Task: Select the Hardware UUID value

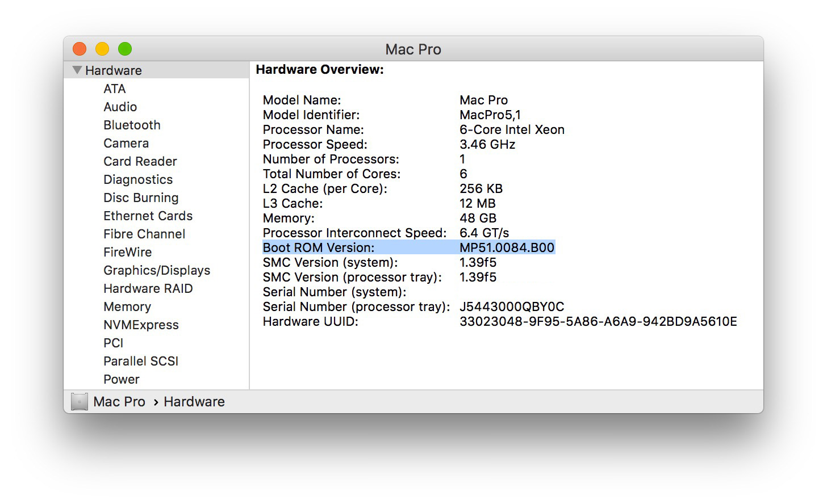Action: 598,321
